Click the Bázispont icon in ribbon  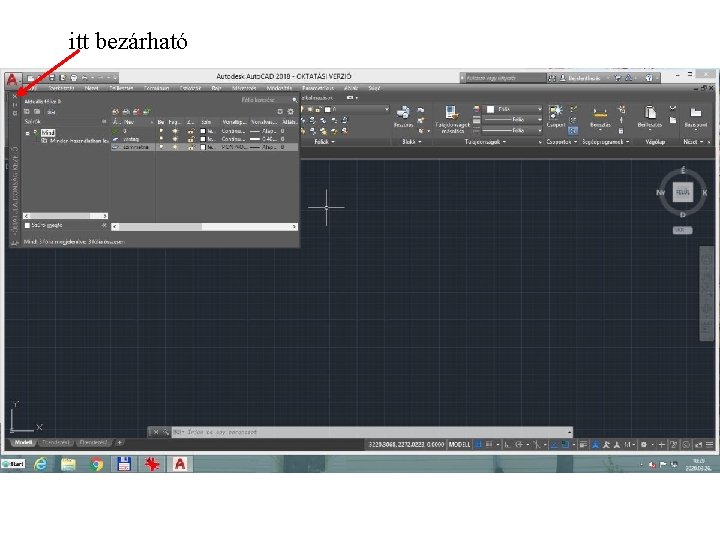tap(696, 112)
